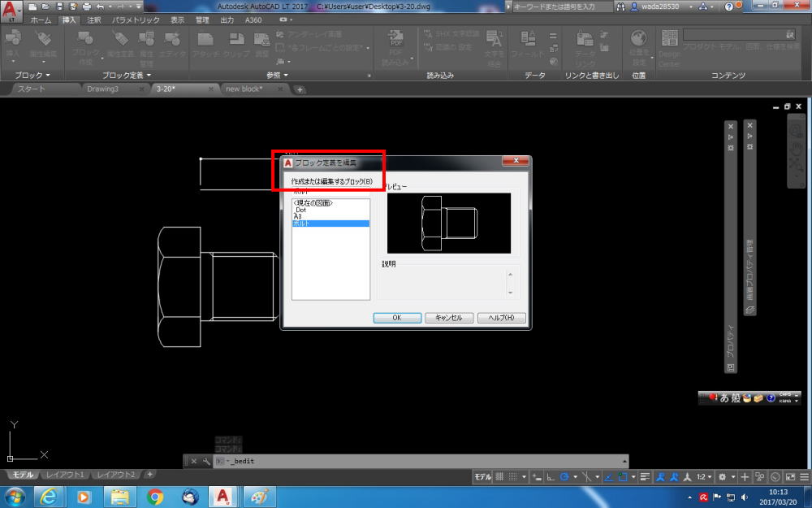Image resolution: width=812 pixels, height=508 pixels.
Task: Toggle annotation visibility in status bar
Action: point(660,477)
